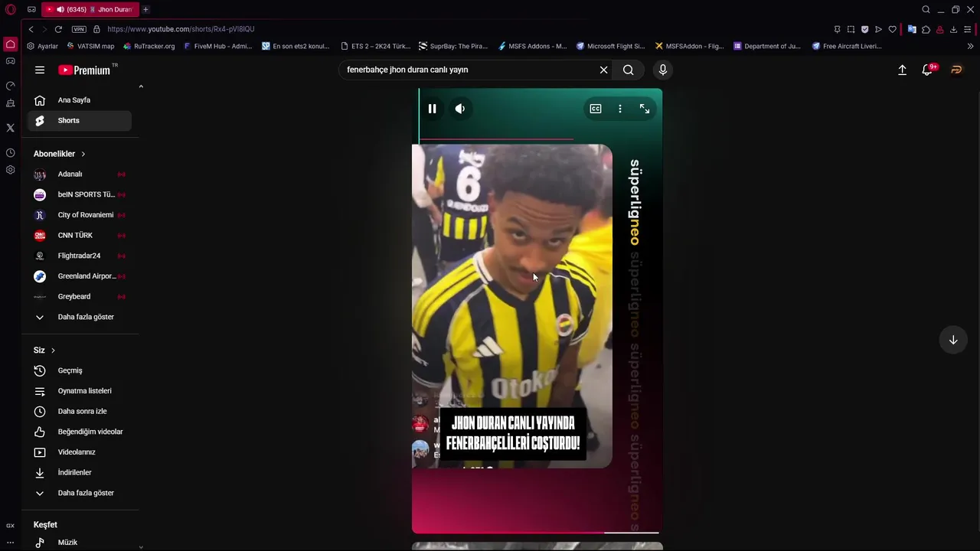Go to Ana Sayfa in sidebar
Image resolution: width=980 pixels, height=551 pixels.
click(80, 100)
